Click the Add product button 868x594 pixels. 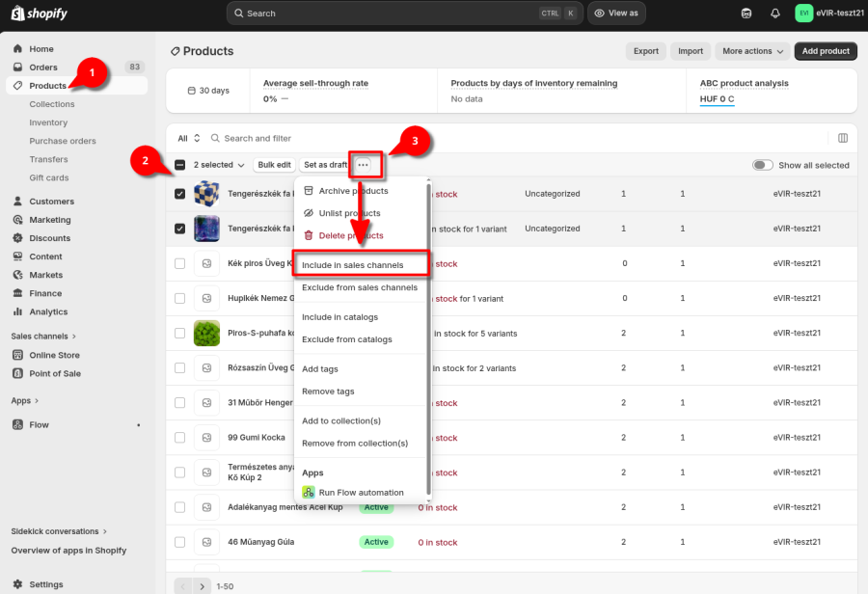coord(826,51)
